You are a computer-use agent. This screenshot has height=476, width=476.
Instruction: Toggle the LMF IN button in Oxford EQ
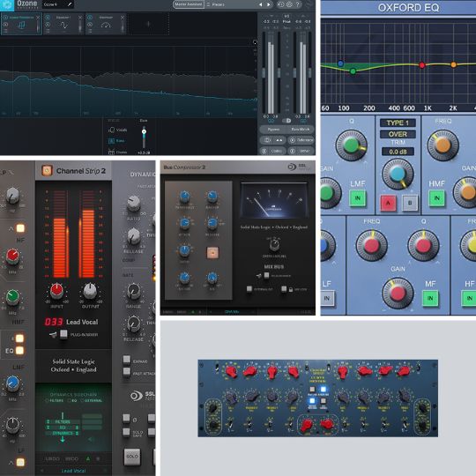point(357,198)
